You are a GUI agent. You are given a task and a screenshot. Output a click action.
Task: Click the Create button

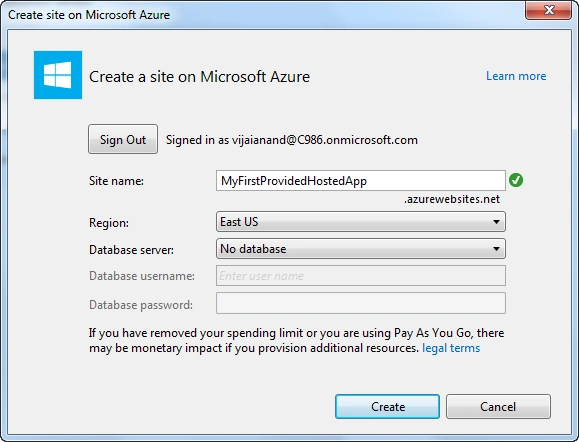tap(387, 407)
